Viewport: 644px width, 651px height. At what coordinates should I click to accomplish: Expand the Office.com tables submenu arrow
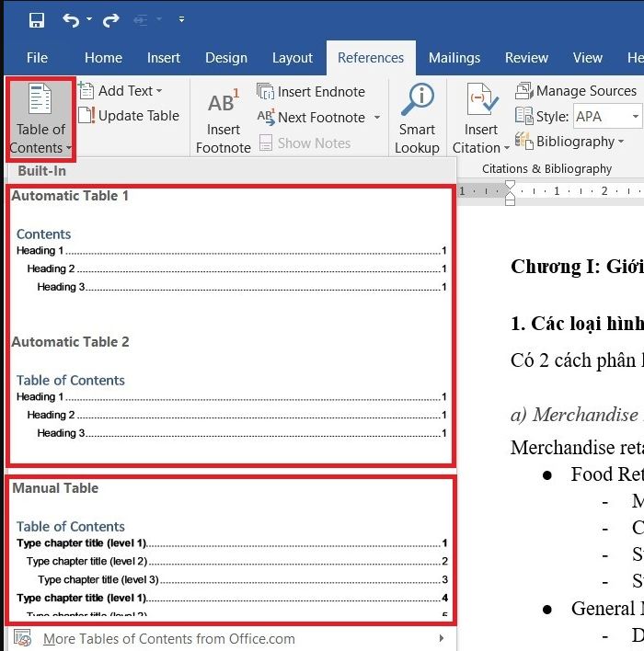coord(442,638)
